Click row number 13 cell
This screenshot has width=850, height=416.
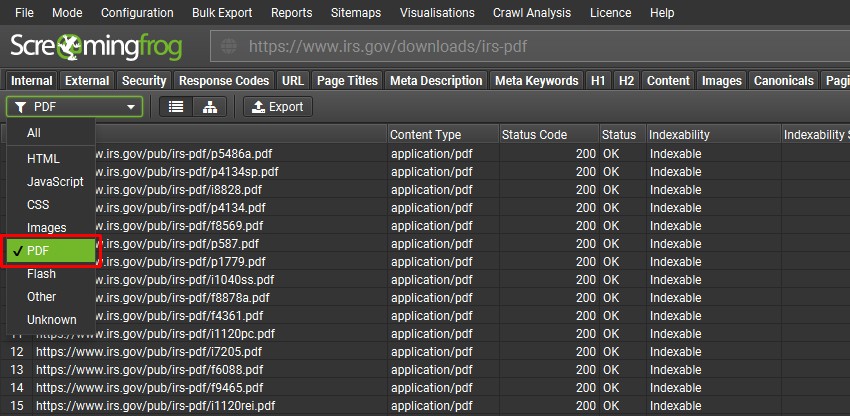(x=17, y=370)
